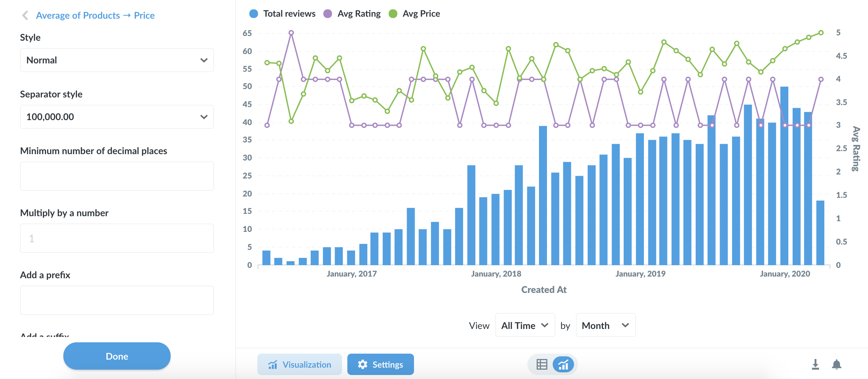Click the Done button
The width and height of the screenshot is (868, 379).
(117, 355)
